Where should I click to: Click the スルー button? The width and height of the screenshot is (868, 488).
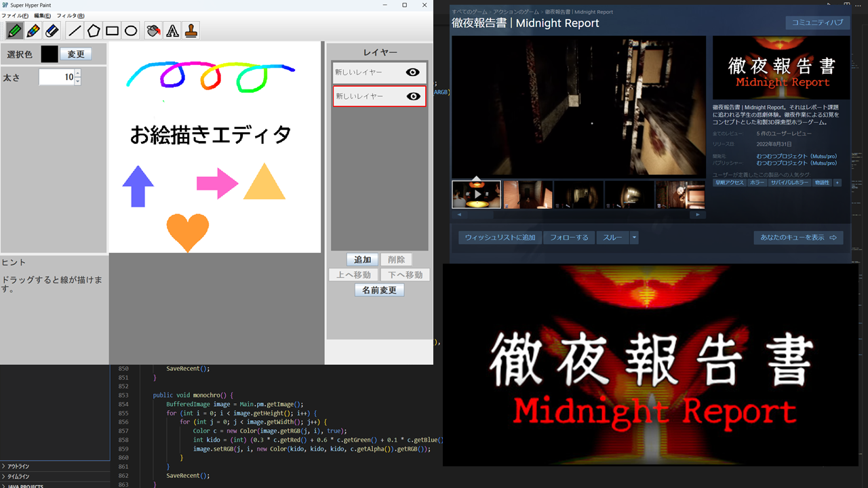click(613, 238)
